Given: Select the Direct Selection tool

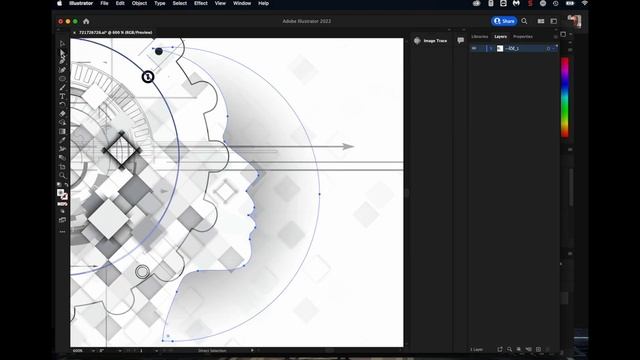Looking at the screenshot, I should tap(62, 53).
